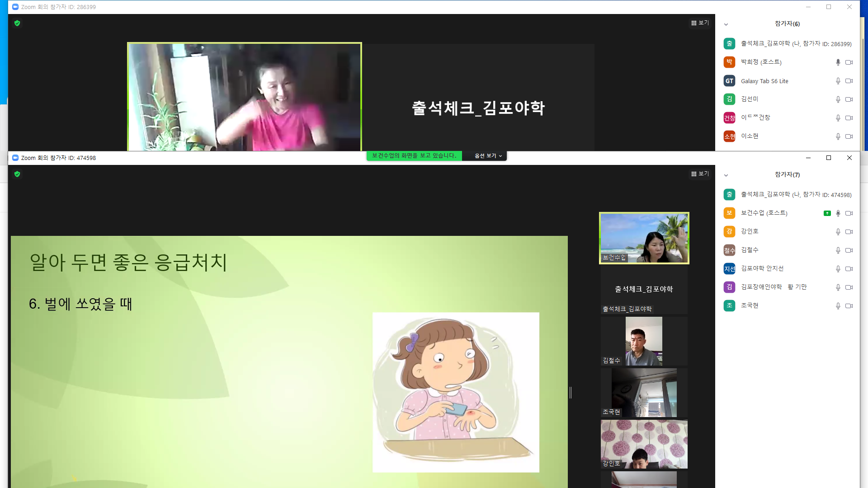
Task: Select the 출석체크_김포야학 tile in thumbnail strip
Action: 644,289
